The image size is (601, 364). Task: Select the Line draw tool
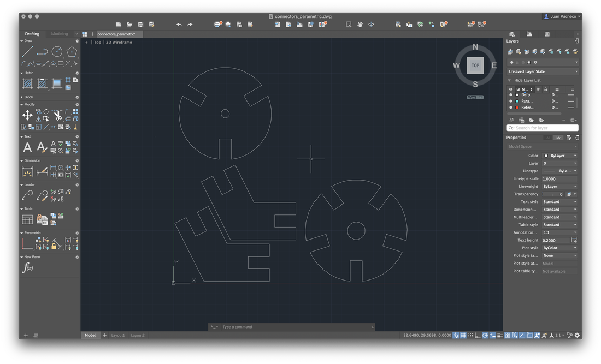pos(27,51)
